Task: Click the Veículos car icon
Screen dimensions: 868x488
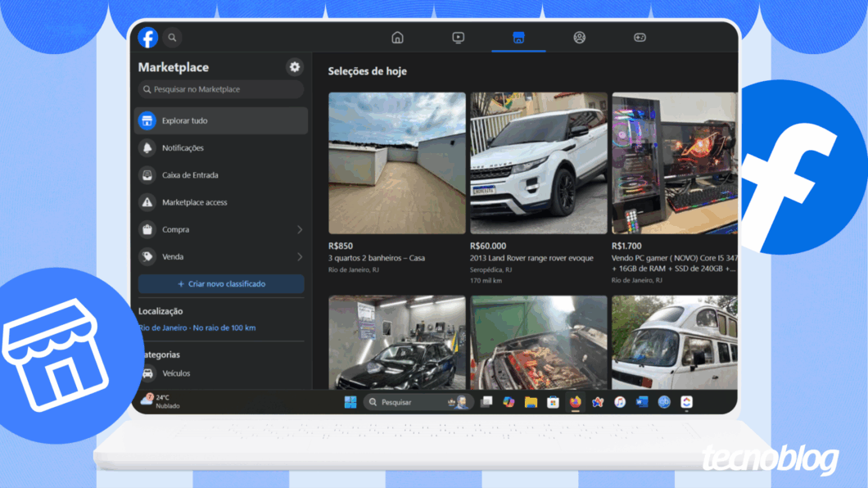Action: pyautogui.click(x=147, y=373)
